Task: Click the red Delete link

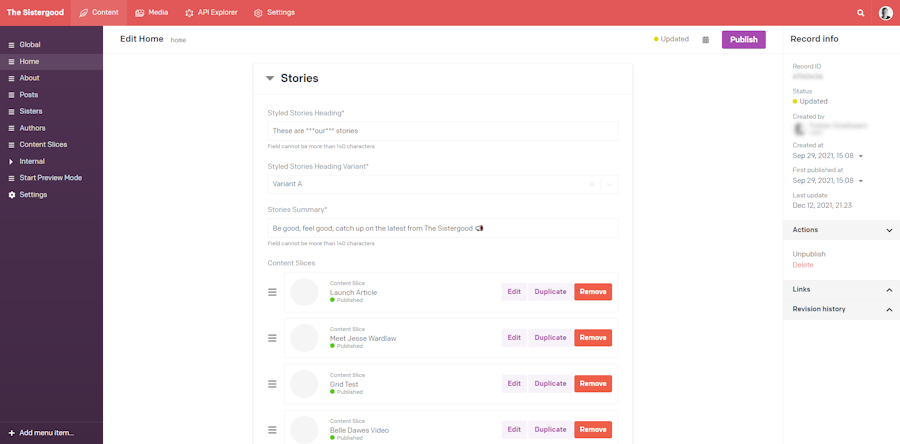Action: (802, 265)
